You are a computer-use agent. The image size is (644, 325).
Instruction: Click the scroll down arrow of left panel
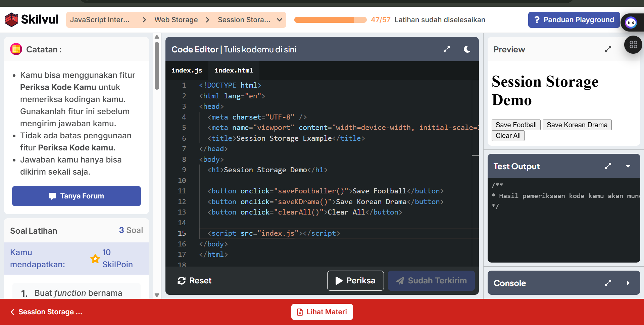pyautogui.click(x=157, y=295)
